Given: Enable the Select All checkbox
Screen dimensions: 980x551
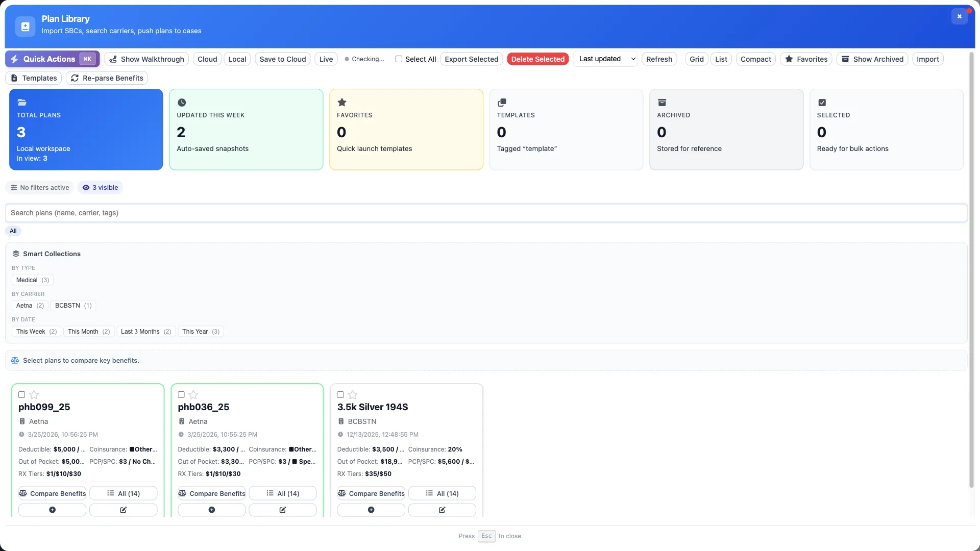Looking at the screenshot, I should coord(399,59).
